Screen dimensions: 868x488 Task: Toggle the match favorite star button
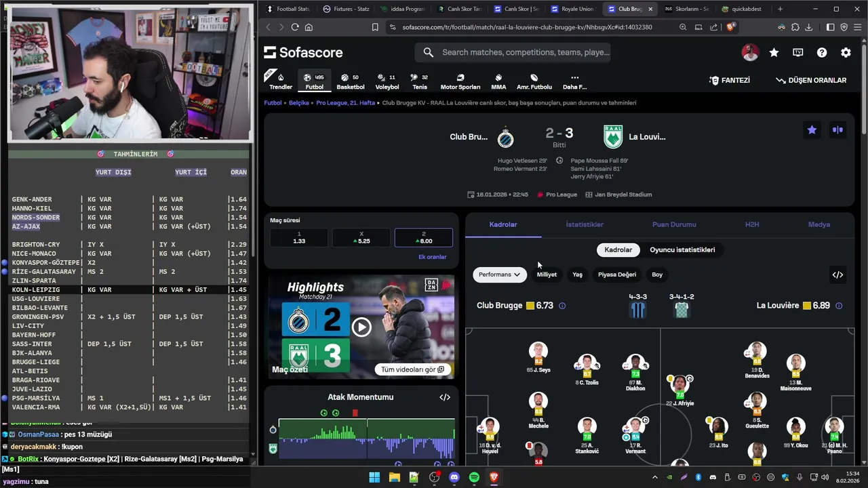click(x=812, y=130)
